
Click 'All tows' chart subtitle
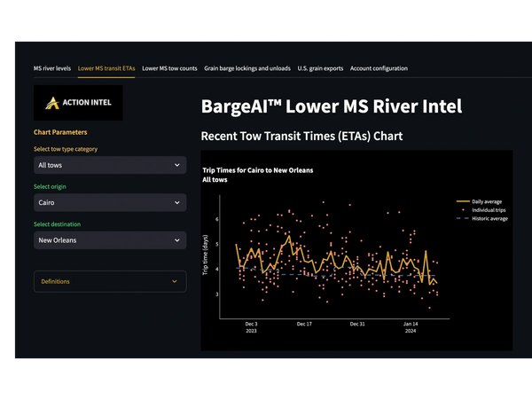click(215, 180)
